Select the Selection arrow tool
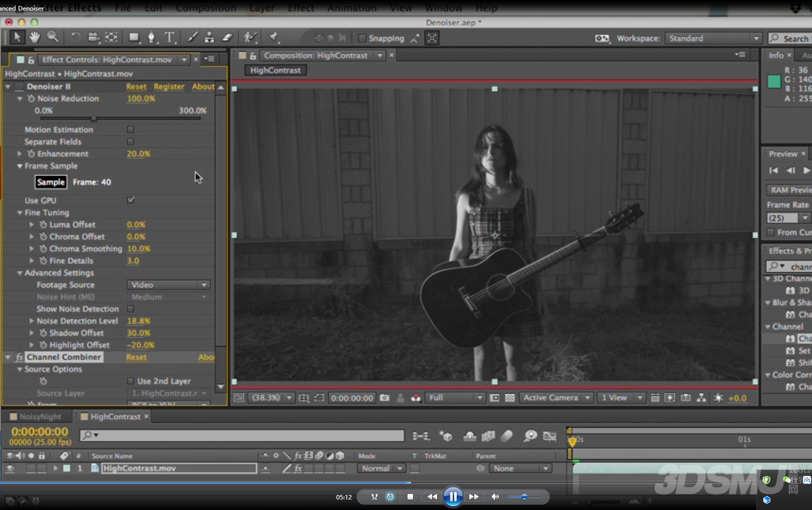Image resolution: width=812 pixels, height=510 pixels. [x=17, y=38]
